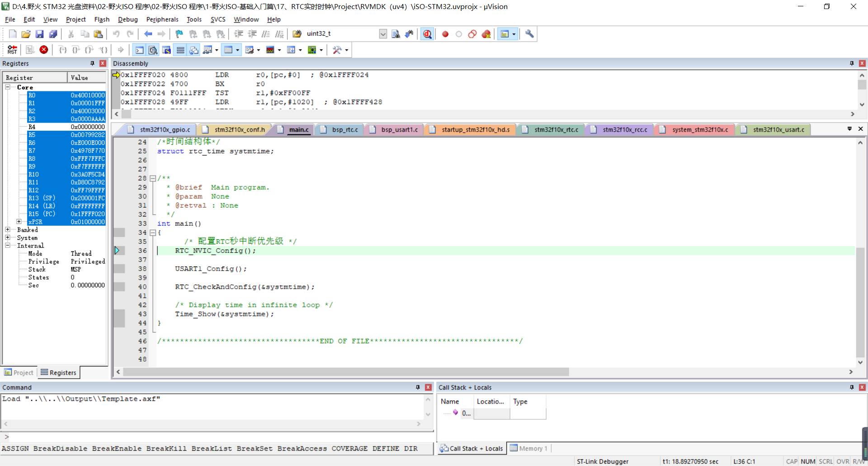
Task: Expand the Banked registers tree node
Action: click(x=8, y=230)
